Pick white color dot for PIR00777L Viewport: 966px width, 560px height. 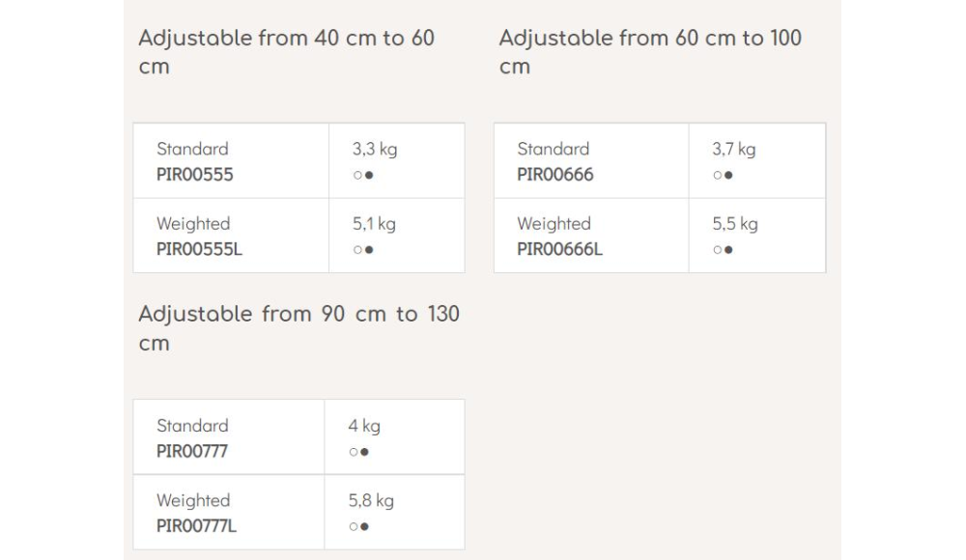coord(353,526)
